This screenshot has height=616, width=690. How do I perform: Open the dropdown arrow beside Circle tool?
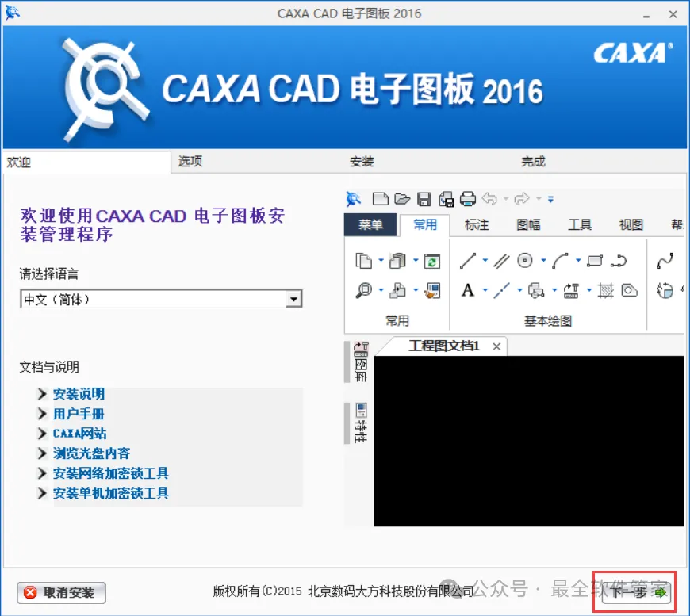click(543, 261)
